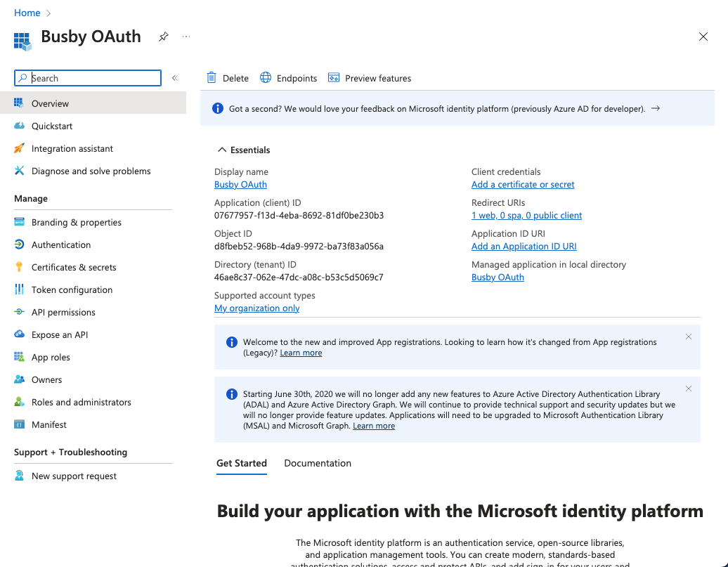Select the Directory (tenant) ID value
This screenshot has height=567, width=728.
(x=299, y=278)
